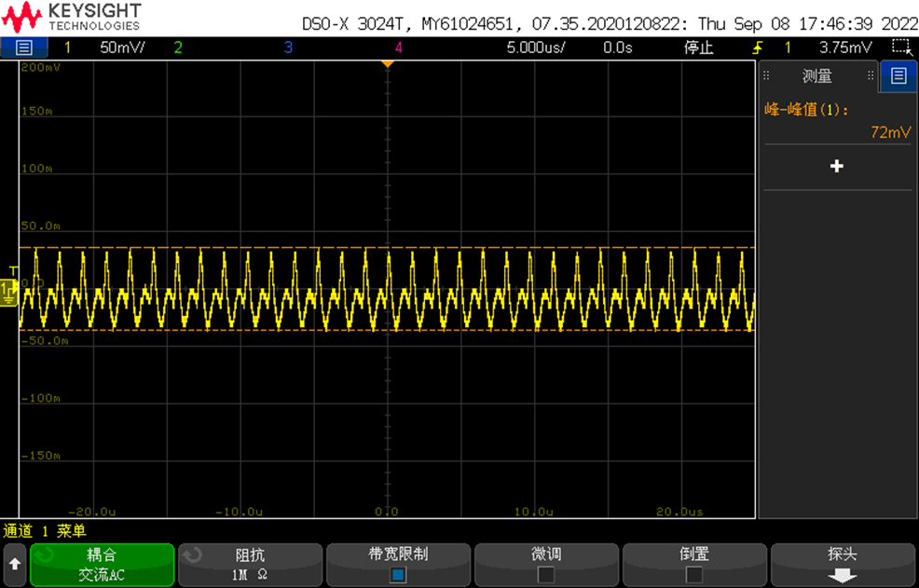
Task: Select channel 3 indicator in top bar
Action: point(288,48)
